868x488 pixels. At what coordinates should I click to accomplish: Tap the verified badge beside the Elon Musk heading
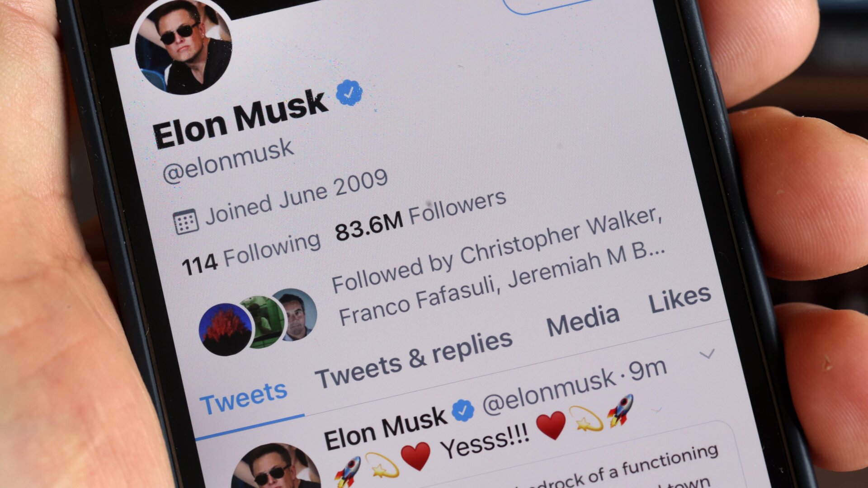(x=349, y=93)
